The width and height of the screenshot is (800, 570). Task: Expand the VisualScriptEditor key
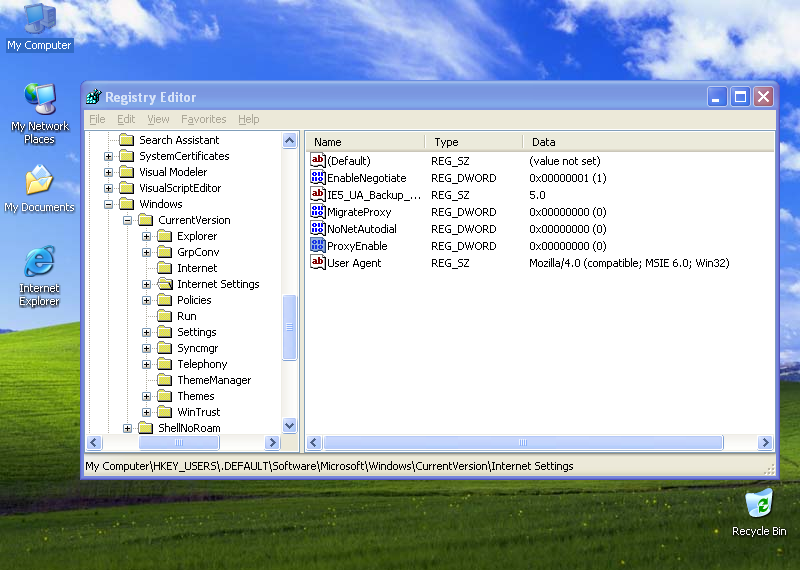108,188
